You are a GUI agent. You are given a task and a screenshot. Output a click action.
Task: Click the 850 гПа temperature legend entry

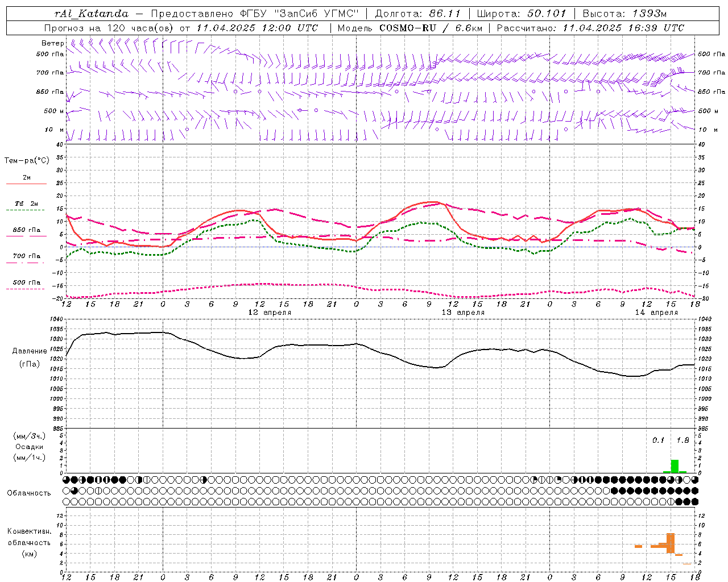point(27,230)
